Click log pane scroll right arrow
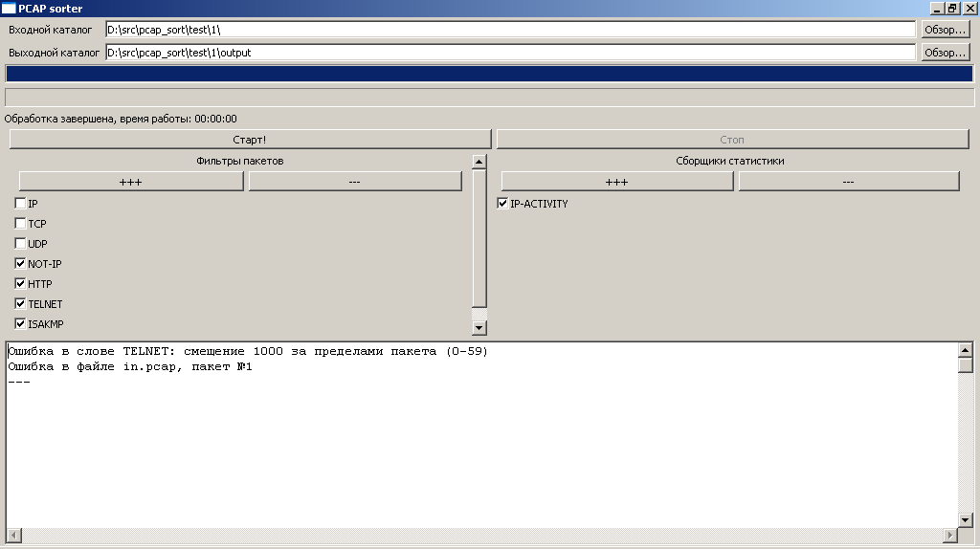The width and height of the screenshot is (980, 549). [x=950, y=535]
